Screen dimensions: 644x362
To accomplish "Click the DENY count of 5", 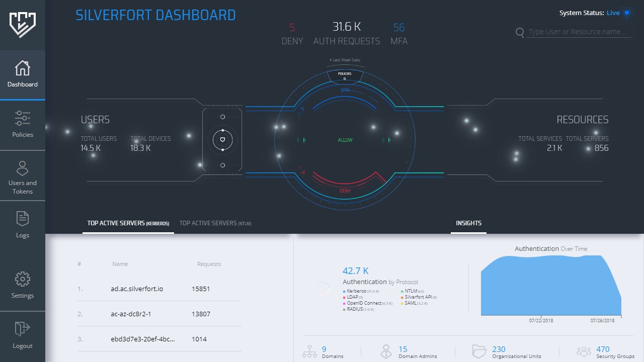I will (x=292, y=28).
